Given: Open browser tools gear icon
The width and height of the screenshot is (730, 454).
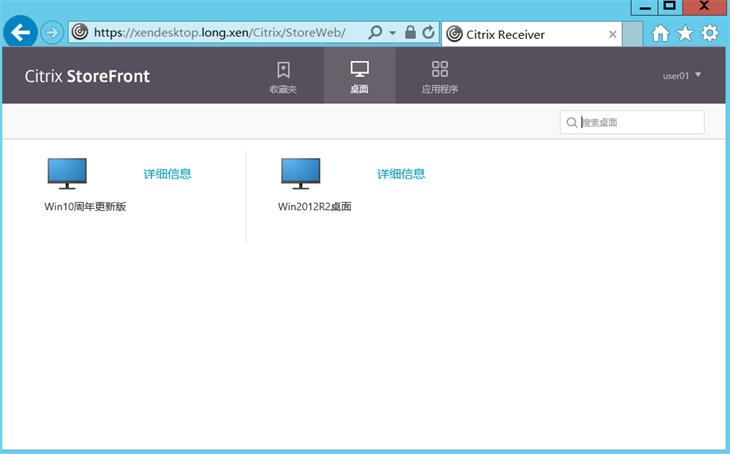Looking at the screenshot, I should point(710,33).
